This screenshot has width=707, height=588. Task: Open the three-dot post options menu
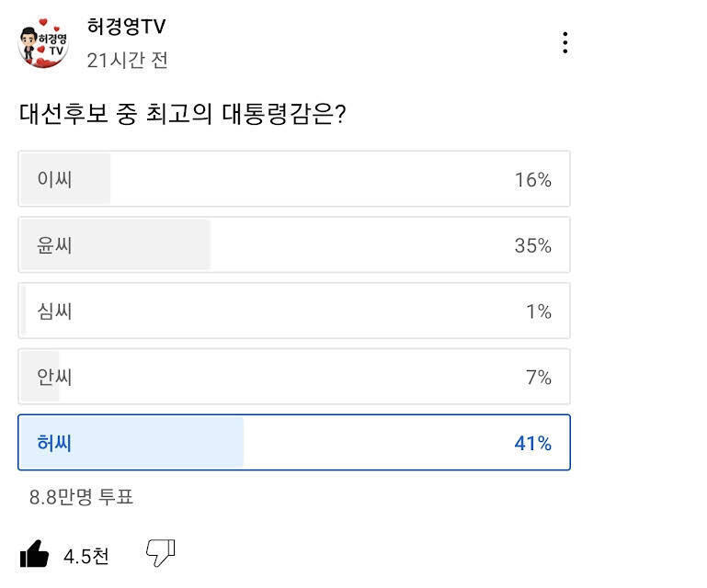pos(564,42)
